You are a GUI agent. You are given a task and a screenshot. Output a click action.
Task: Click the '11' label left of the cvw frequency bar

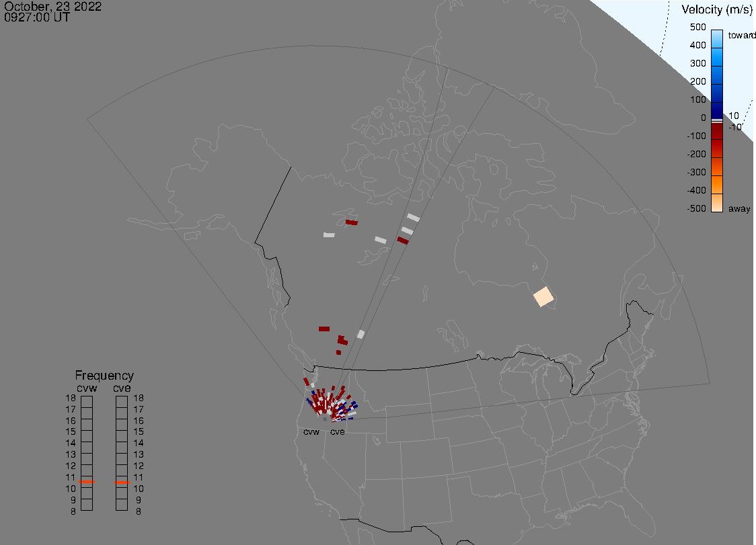(x=71, y=477)
